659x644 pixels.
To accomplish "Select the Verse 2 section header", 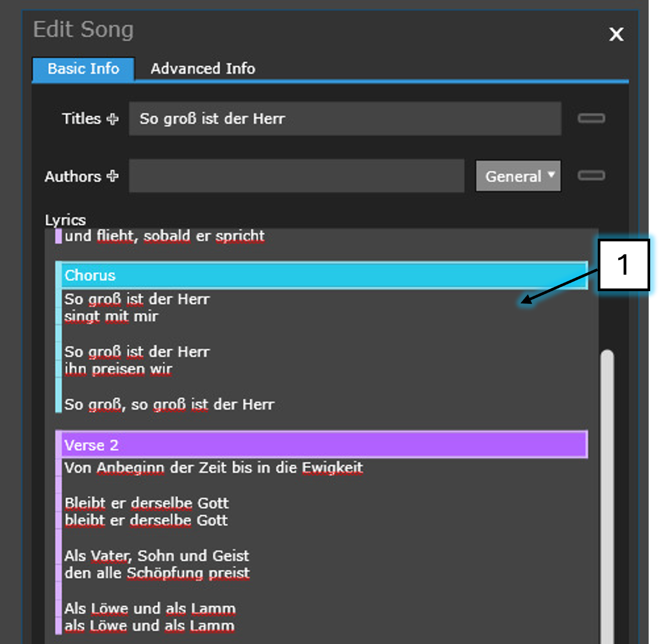I will pyautogui.click(x=324, y=445).
